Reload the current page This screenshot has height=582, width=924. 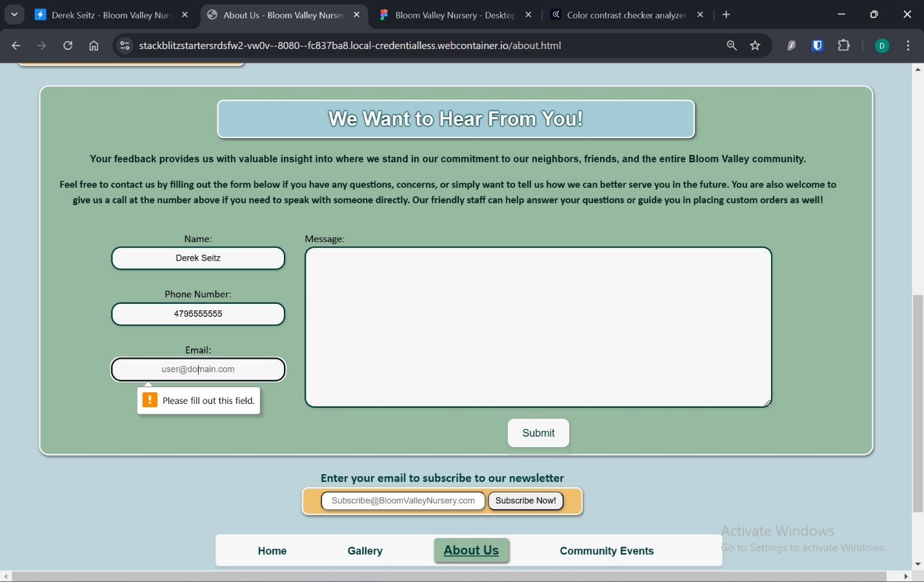point(68,46)
